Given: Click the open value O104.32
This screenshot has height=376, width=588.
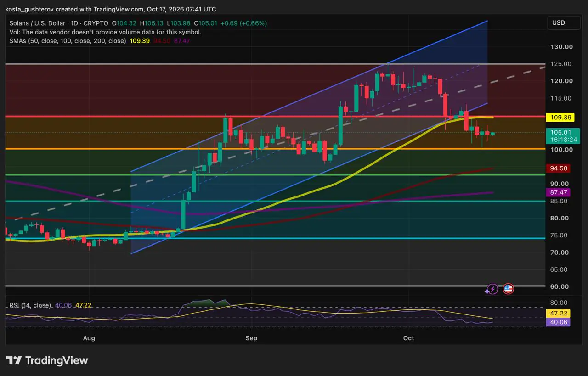Looking at the screenshot, I should 124,23.
